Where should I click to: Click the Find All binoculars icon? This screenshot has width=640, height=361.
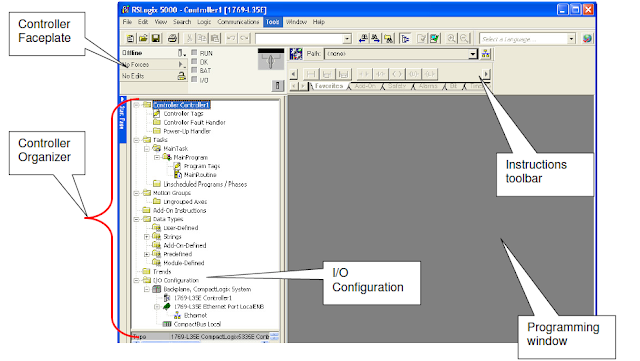(389, 38)
